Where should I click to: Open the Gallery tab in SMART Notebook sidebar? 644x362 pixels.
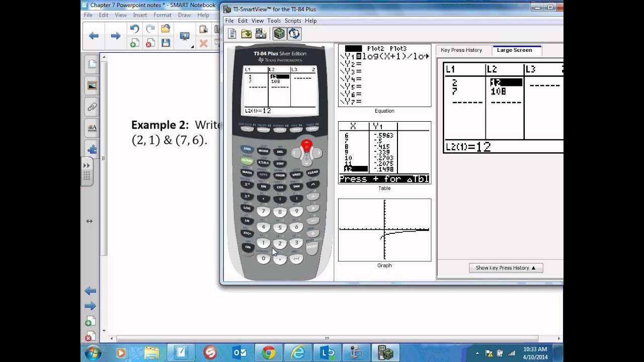[x=92, y=85]
